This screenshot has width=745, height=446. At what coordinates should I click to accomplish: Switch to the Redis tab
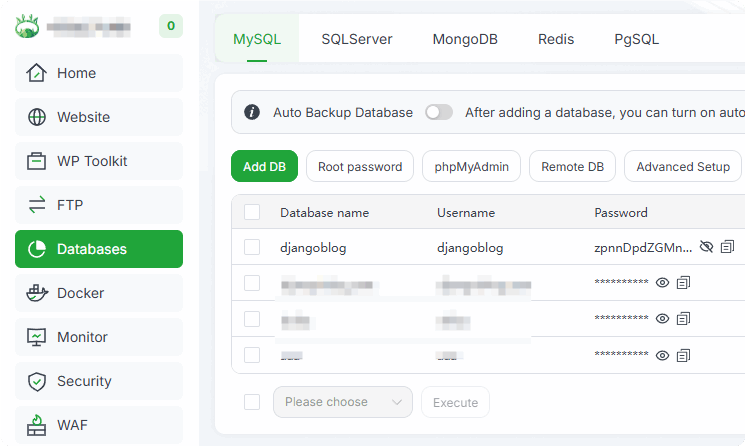(x=556, y=40)
